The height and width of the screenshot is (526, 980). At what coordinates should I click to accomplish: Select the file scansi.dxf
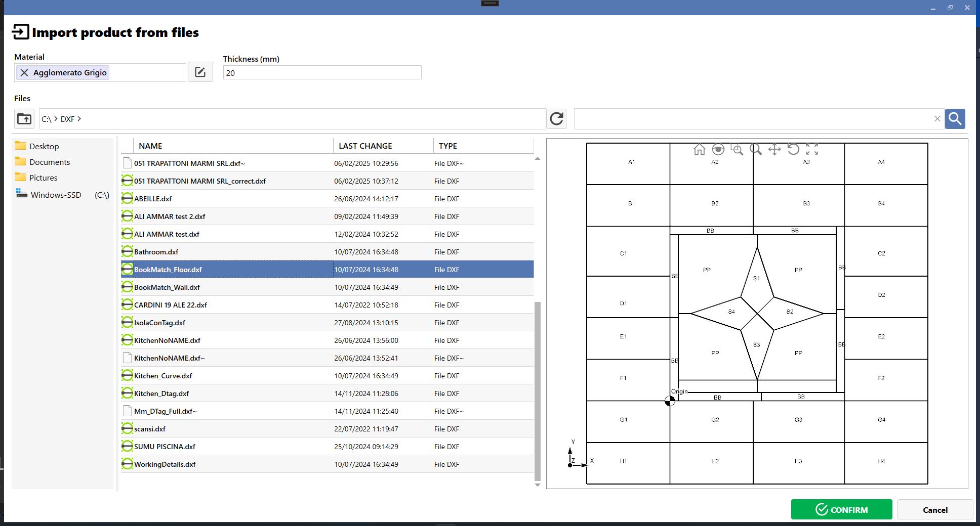pos(327,429)
